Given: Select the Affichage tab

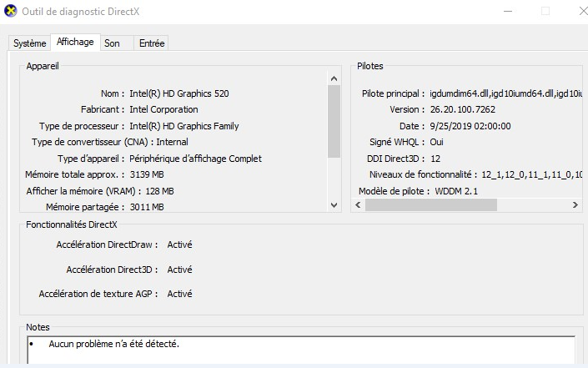Looking at the screenshot, I should coord(74,42).
